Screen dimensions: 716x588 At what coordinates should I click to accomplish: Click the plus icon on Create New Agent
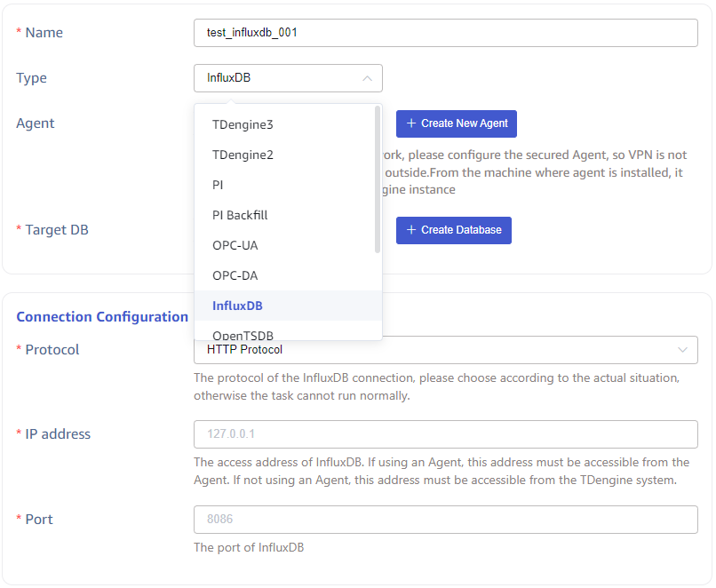[x=411, y=123]
